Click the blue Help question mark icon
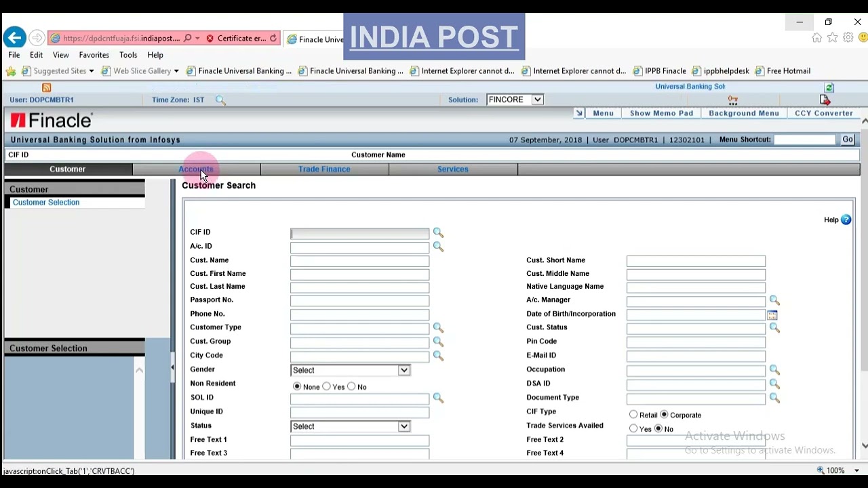This screenshot has width=868, height=488. tap(846, 220)
